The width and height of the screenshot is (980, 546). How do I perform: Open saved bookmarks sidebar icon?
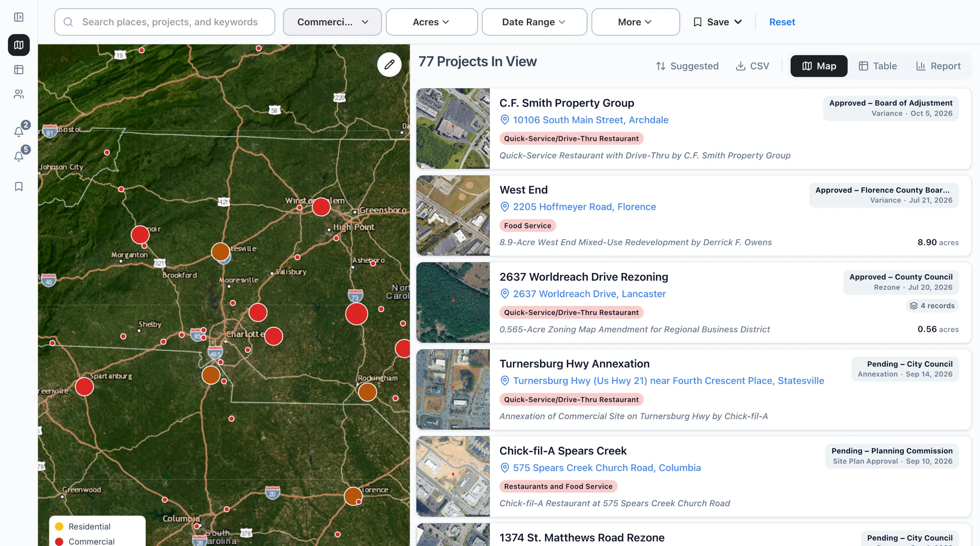click(19, 187)
